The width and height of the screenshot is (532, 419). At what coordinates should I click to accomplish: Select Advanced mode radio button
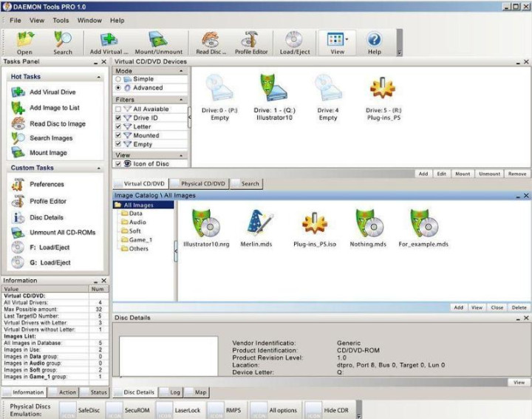[x=118, y=87]
